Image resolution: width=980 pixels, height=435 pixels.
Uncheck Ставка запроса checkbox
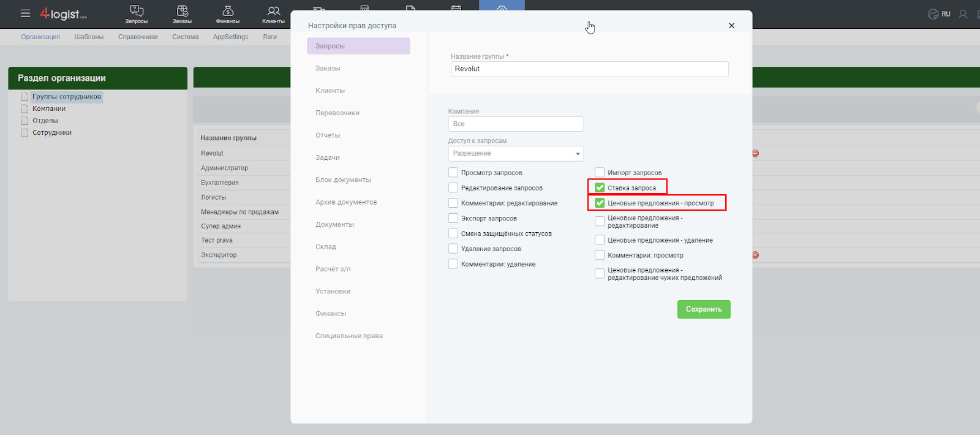600,188
